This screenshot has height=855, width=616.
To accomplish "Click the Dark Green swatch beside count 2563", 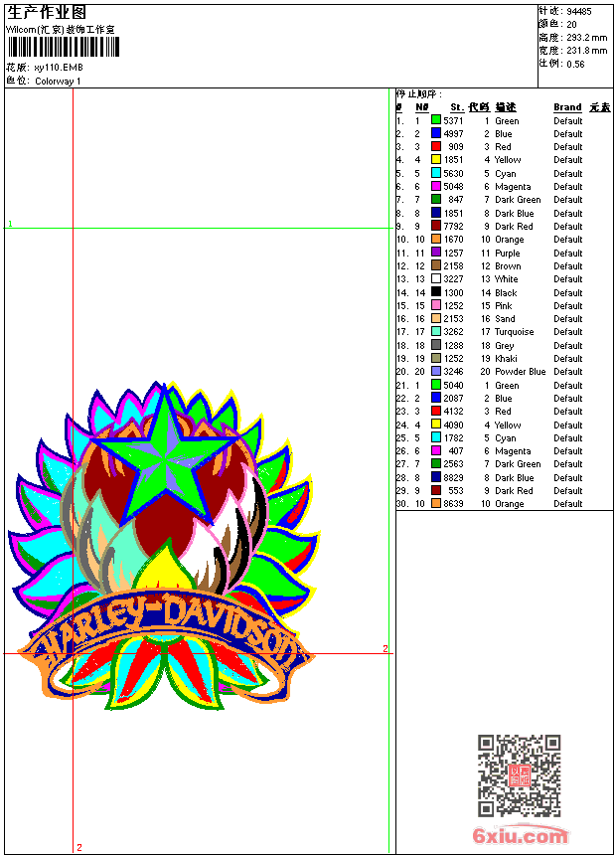I will pos(436,463).
